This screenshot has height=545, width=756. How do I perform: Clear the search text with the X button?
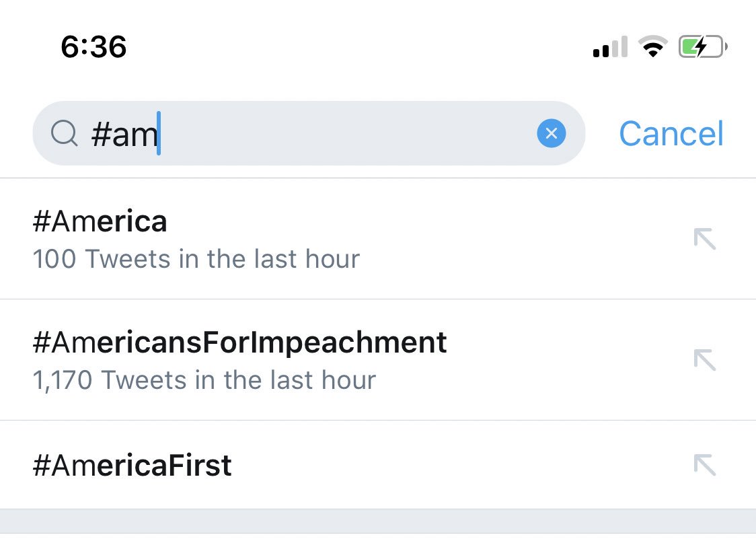click(x=552, y=134)
